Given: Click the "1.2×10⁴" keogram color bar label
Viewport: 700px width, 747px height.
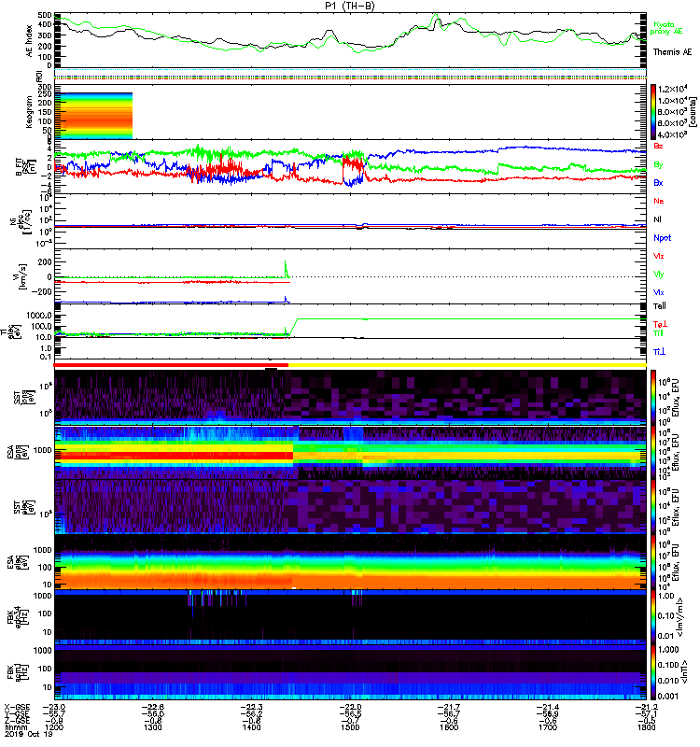Looking at the screenshot, I should coord(672,89).
